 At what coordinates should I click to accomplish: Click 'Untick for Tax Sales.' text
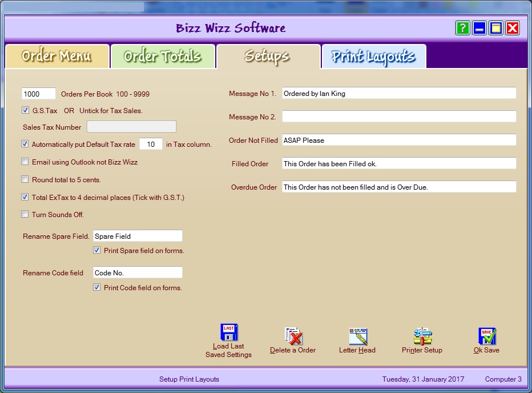[111, 111]
